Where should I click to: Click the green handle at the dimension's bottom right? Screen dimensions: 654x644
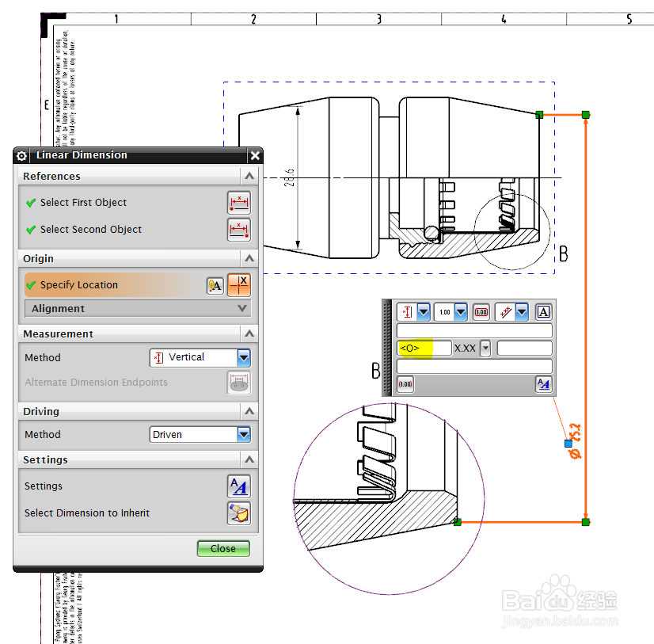click(586, 522)
